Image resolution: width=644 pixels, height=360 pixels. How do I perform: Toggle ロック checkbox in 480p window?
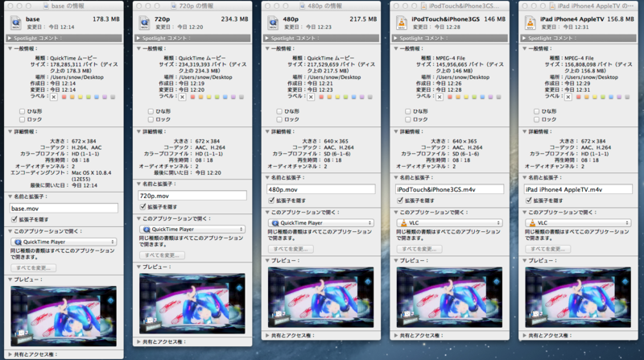tap(279, 119)
